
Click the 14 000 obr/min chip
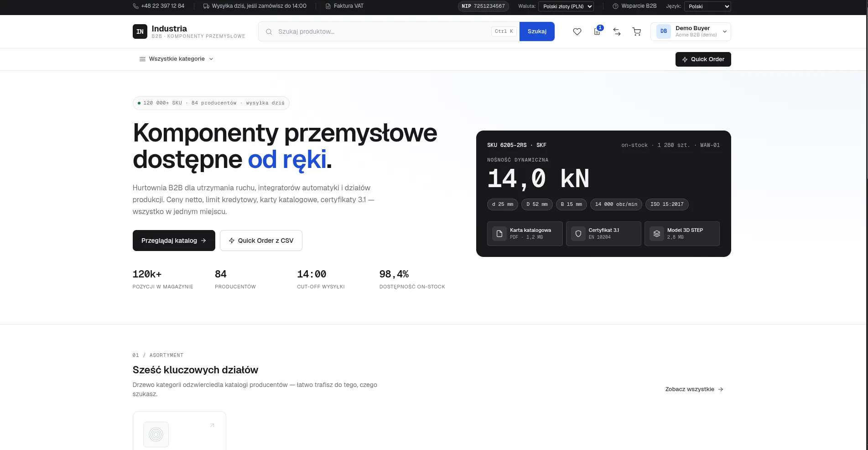tap(616, 204)
